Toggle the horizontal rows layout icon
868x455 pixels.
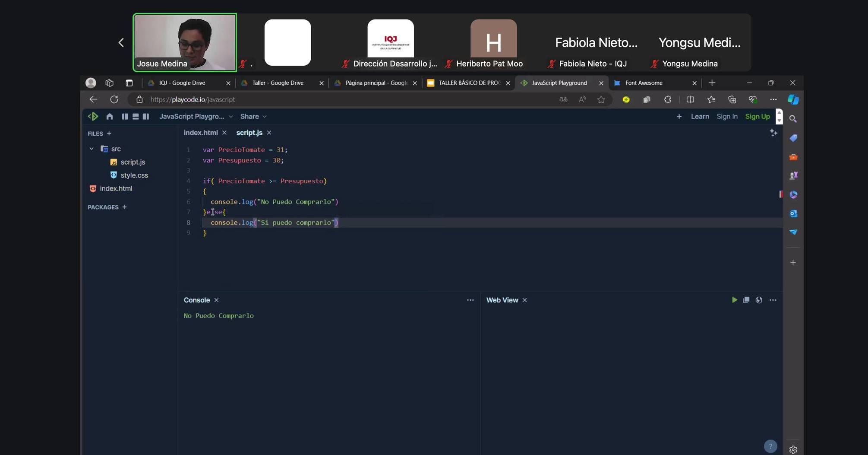pyautogui.click(x=136, y=117)
